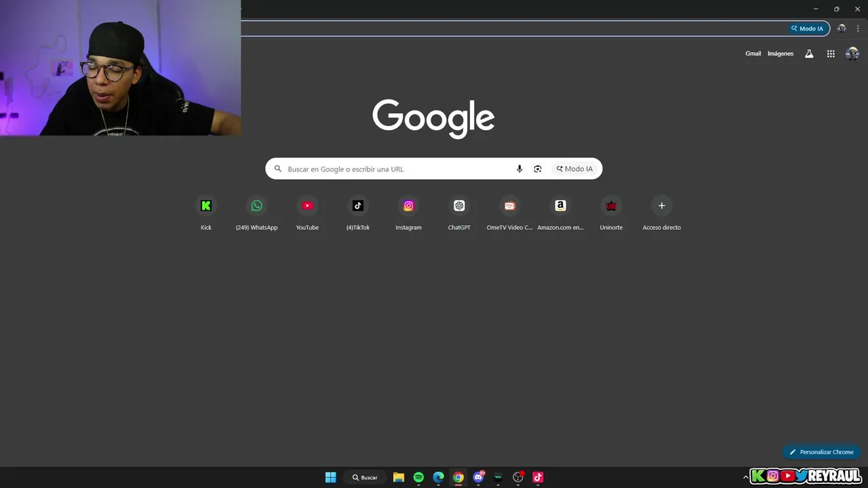This screenshot has width=868, height=488.
Task: Open the OmeTV Video Chat shortcut
Action: coord(510,213)
